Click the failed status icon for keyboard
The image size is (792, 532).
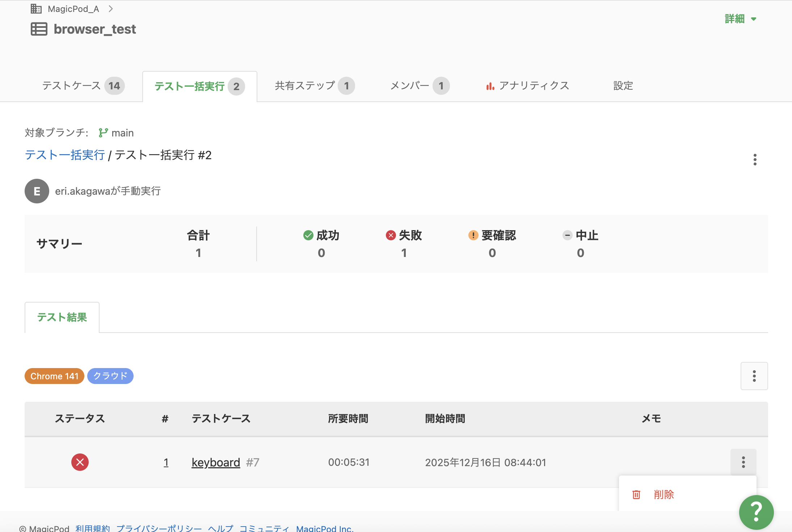[80, 462]
